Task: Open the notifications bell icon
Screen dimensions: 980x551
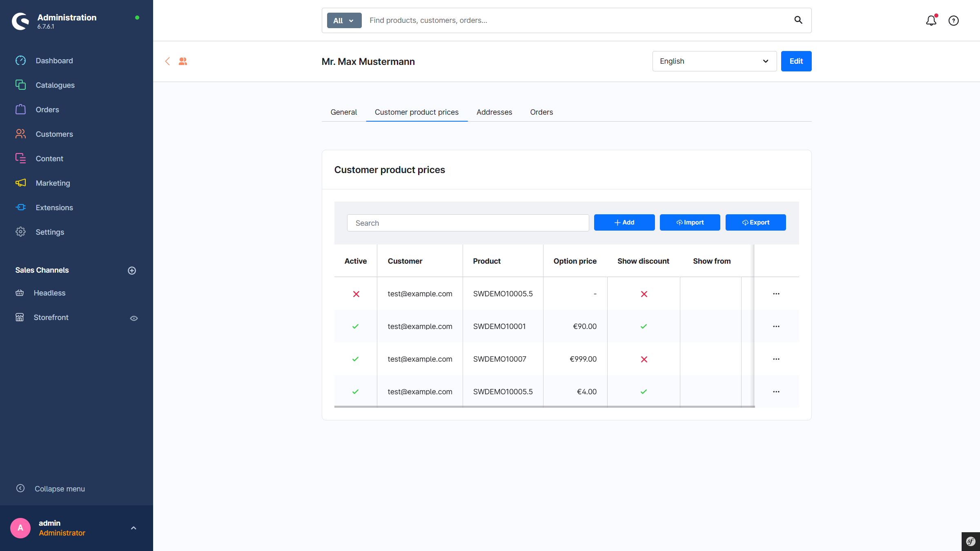Action: pos(931,20)
